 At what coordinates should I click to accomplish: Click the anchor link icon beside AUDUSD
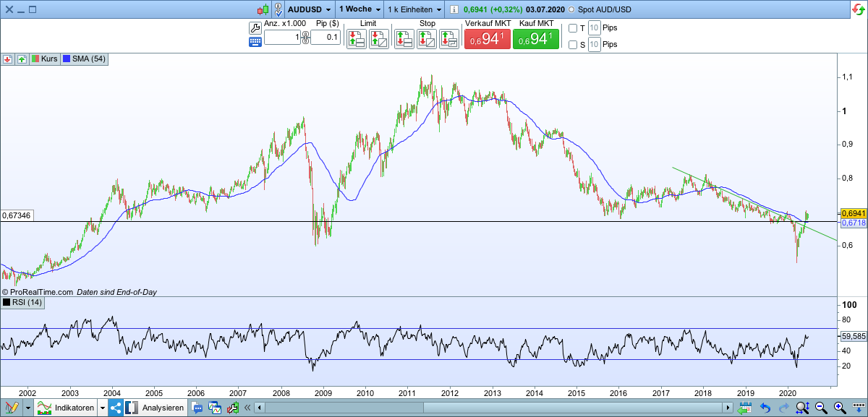pyautogui.click(x=278, y=9)
